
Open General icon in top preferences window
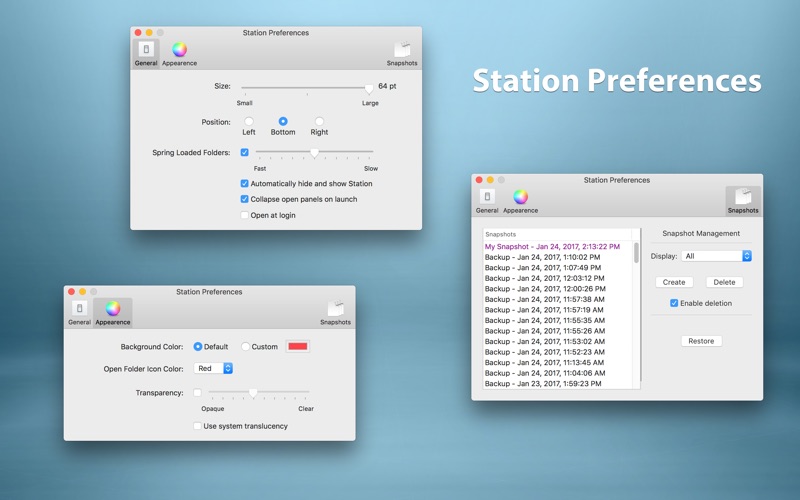(x=146, y=51)
